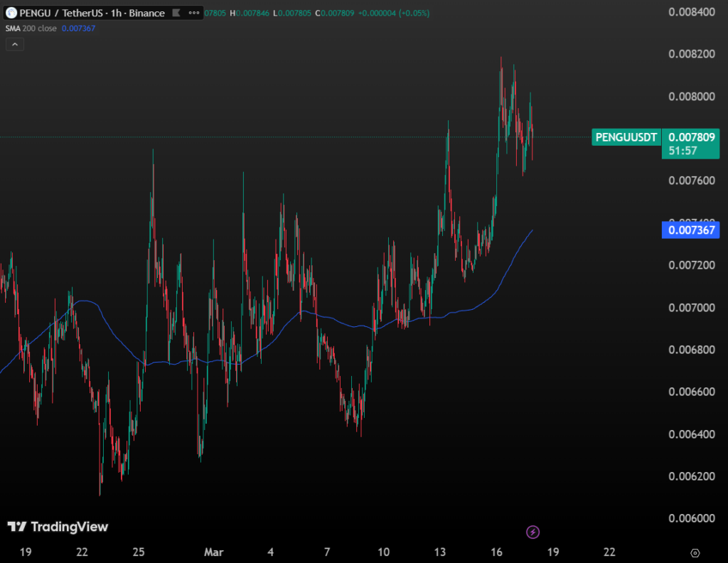
Task: Click the blue SMA value 0.007367 in legend
Action: (x=79, y=28)
